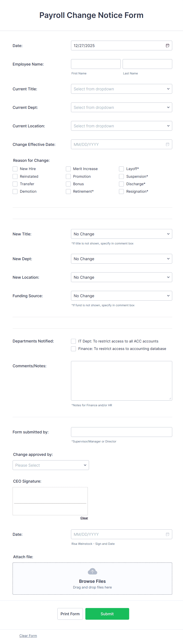Open the calendar icon for Change Effective Date
The width and height of the screenshot is (183, 644).
tap(167, 144)
